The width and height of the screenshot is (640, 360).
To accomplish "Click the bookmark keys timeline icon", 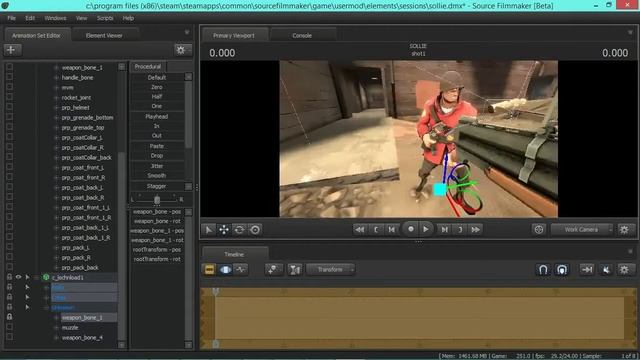I will [x=273, y=270].
